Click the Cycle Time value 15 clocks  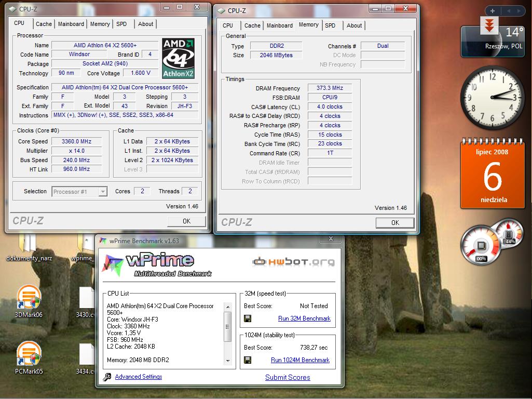[330, 135]
